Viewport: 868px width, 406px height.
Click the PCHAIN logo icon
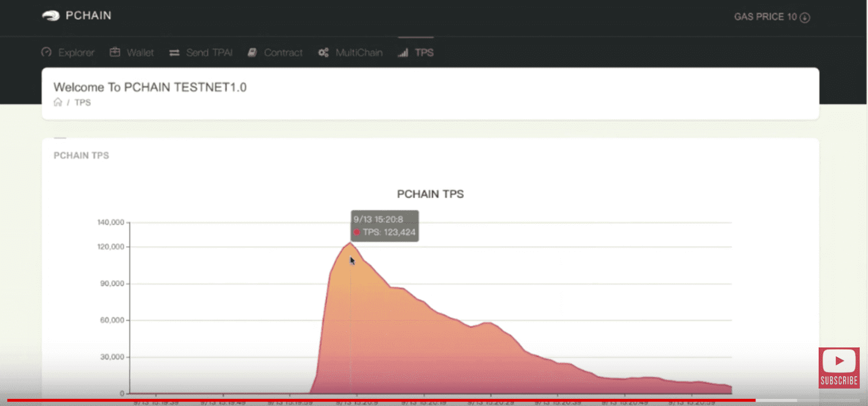point(50,16)
